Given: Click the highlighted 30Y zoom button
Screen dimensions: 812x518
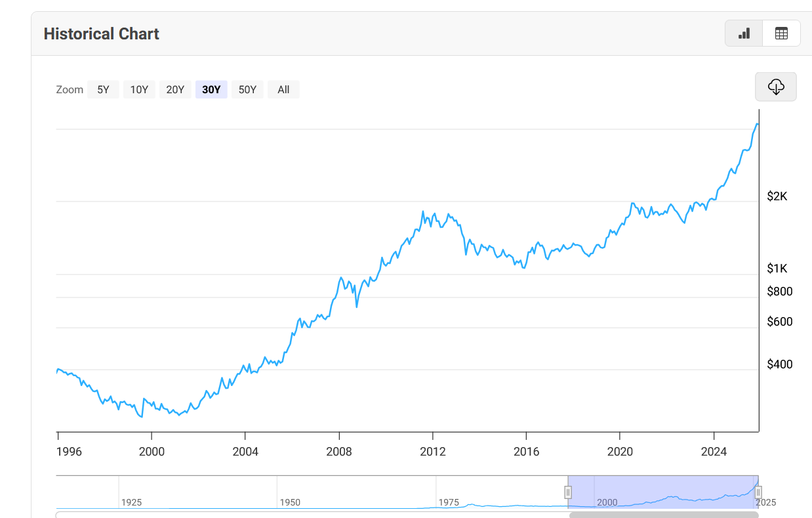Looking at the screenshot, I should (211, 90).
